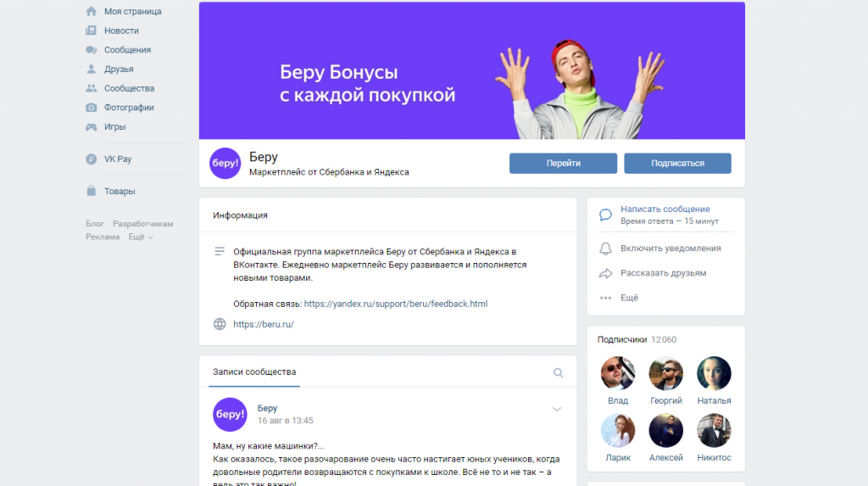The width and height of the screenshot is (868, 486).
Task: Click search icon in Записи сообщества
Action: coord(558,372)
